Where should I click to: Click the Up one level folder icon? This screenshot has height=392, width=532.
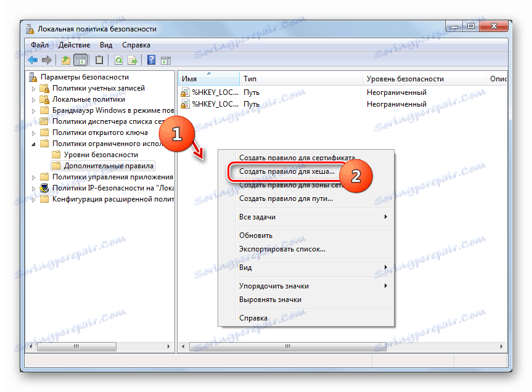[66, 60]
